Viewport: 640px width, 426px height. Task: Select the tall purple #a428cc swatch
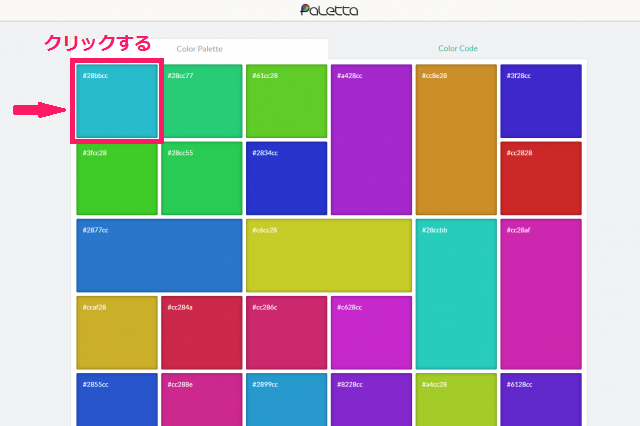(371, 140)
